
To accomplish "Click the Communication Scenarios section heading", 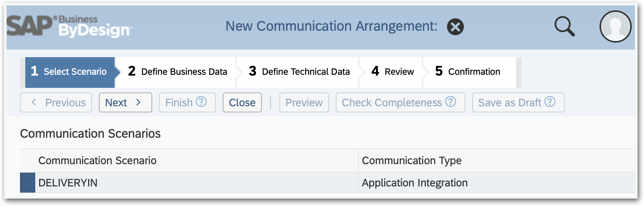I will (x=90, y=133).
